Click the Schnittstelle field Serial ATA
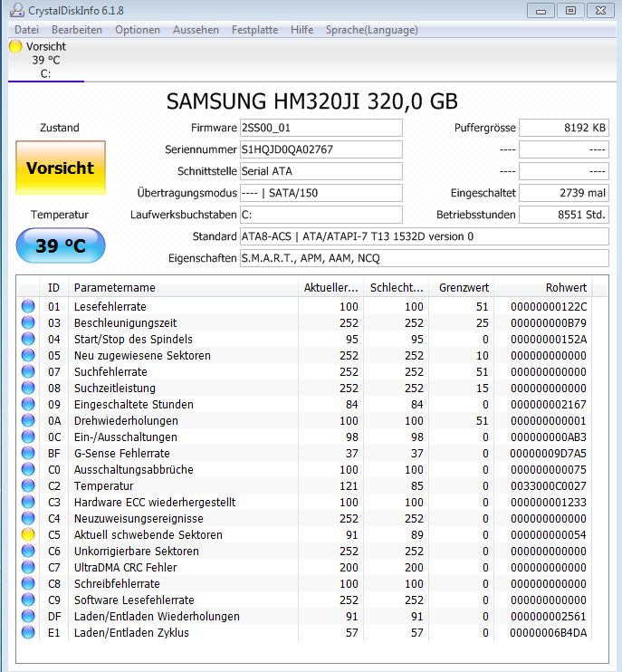This screenshot has width=622, height=672. tap(321, 171)
